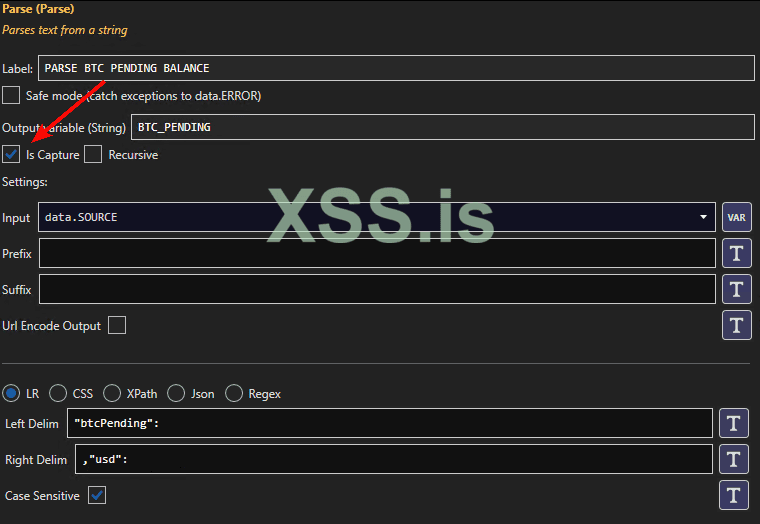760x524 pixels.
Task: Click the Settings: heading text
Action: click(25, 182)
